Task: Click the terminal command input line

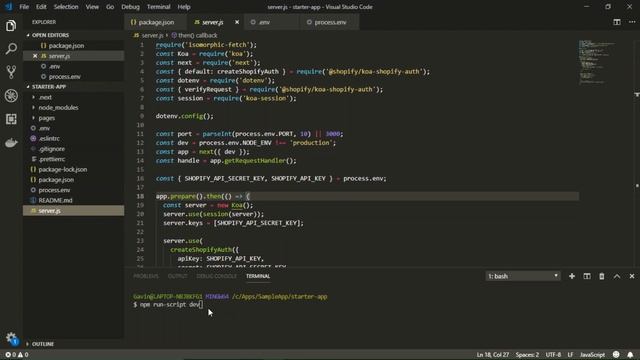Action: (x=167, y=304)
